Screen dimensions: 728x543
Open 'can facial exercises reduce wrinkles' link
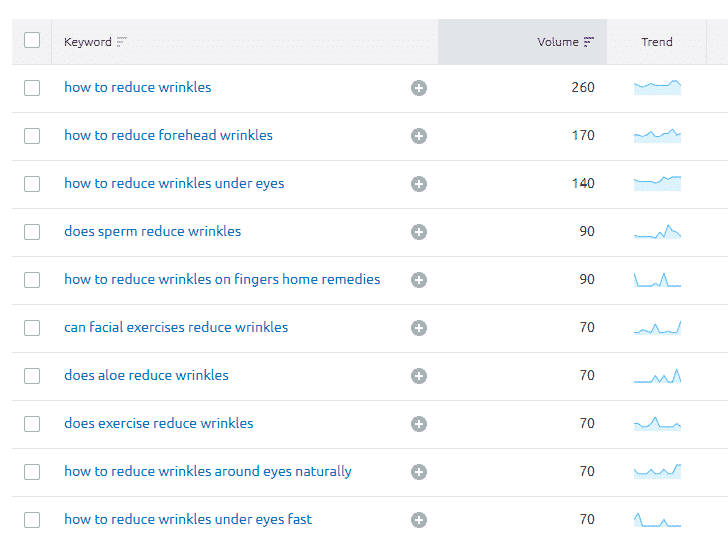pos(176,327)
